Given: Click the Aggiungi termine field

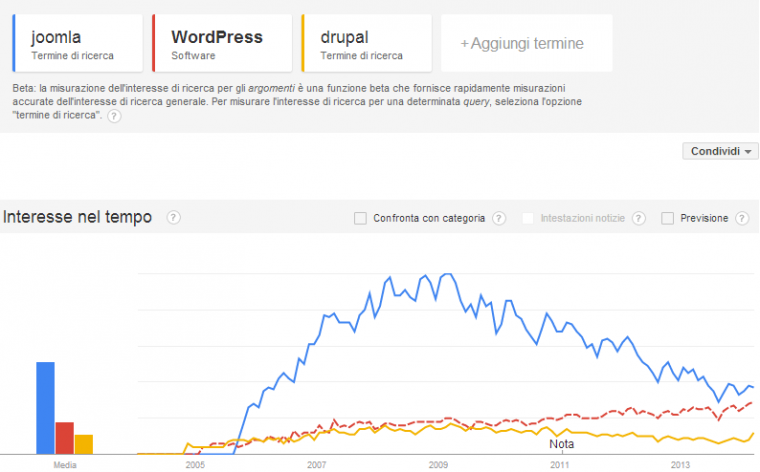Looking at the screenshot, I should pyautogui.click(x=527, y=43).
